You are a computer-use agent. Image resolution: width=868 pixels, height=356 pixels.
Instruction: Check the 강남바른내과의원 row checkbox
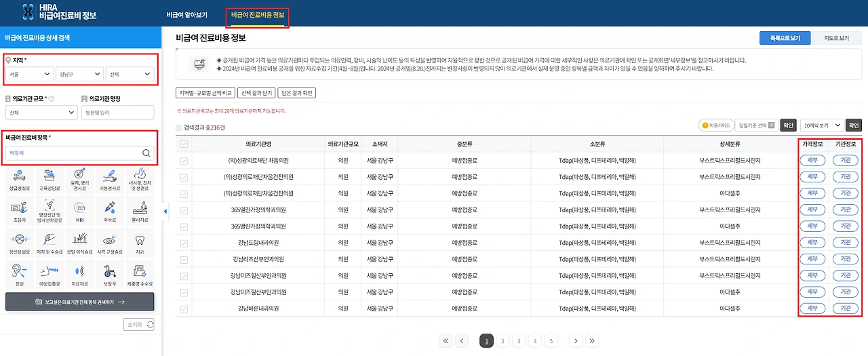tap(184, 309)
